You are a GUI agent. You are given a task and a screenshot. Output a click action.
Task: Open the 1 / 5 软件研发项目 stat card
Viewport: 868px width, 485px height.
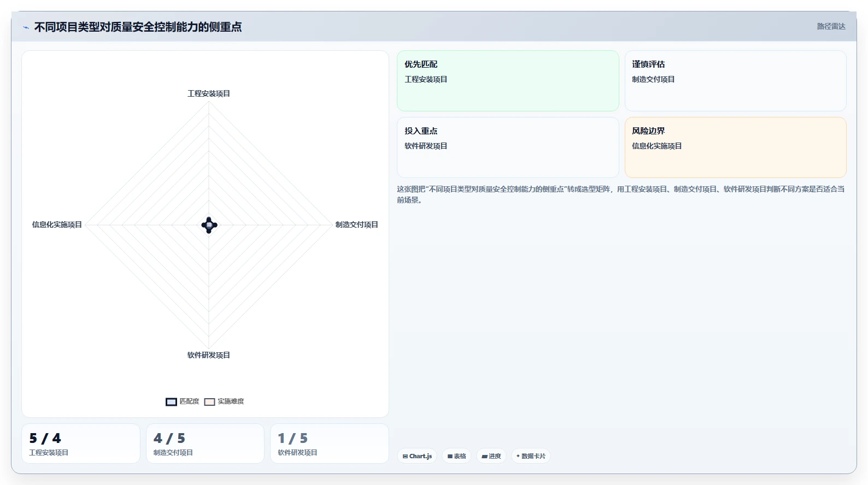330,443
